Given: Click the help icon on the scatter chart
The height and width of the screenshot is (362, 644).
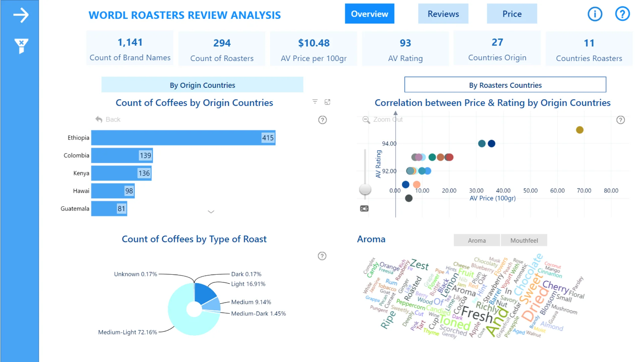Looking at the screenshot, I should 621,120.
